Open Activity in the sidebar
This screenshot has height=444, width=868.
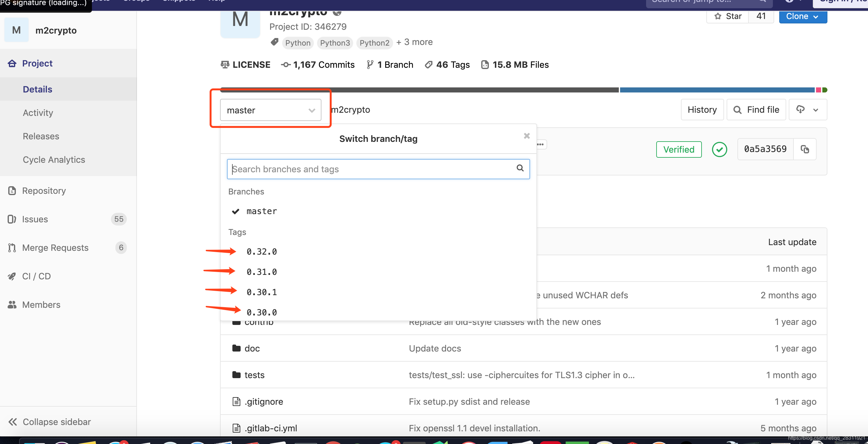pyautogui.click(x=38, y=113)
